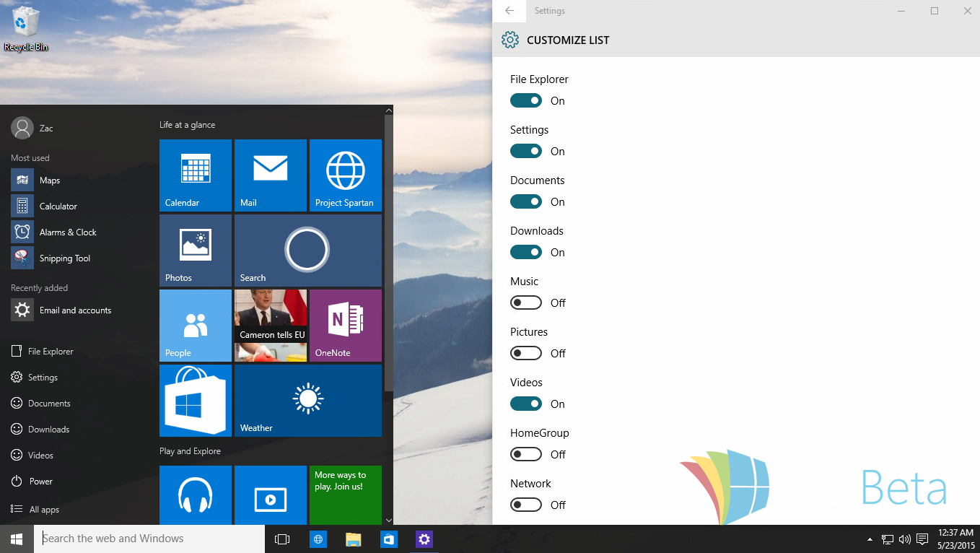
Task: Open the Video player tile
Action: pyautogui.click(x=271, y=495)
